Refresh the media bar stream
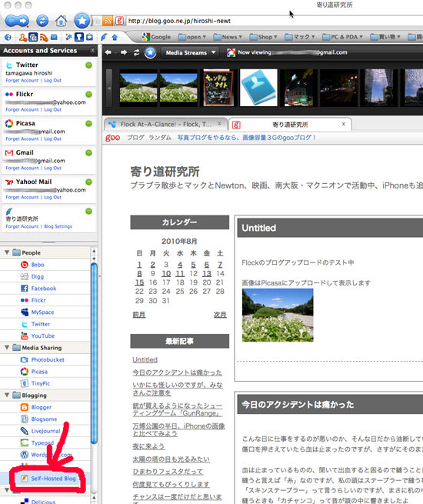The image size is (423, 504). [136, 53]
